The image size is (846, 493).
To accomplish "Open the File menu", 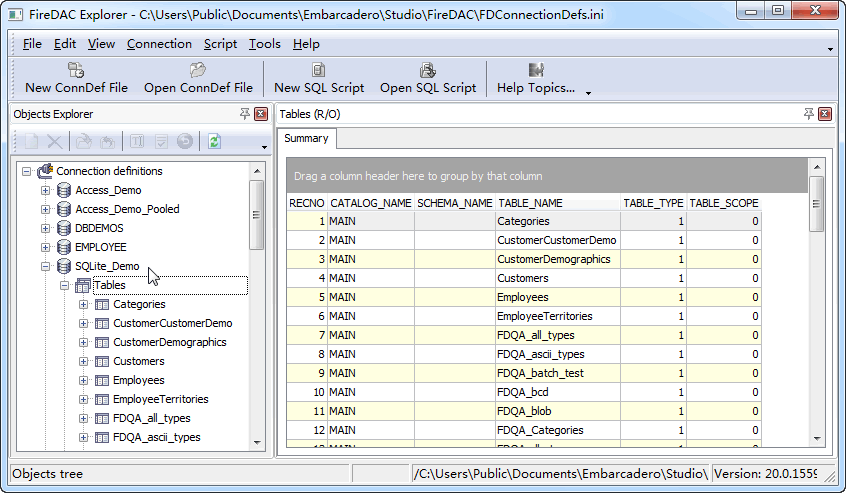I will coord(32,44).
